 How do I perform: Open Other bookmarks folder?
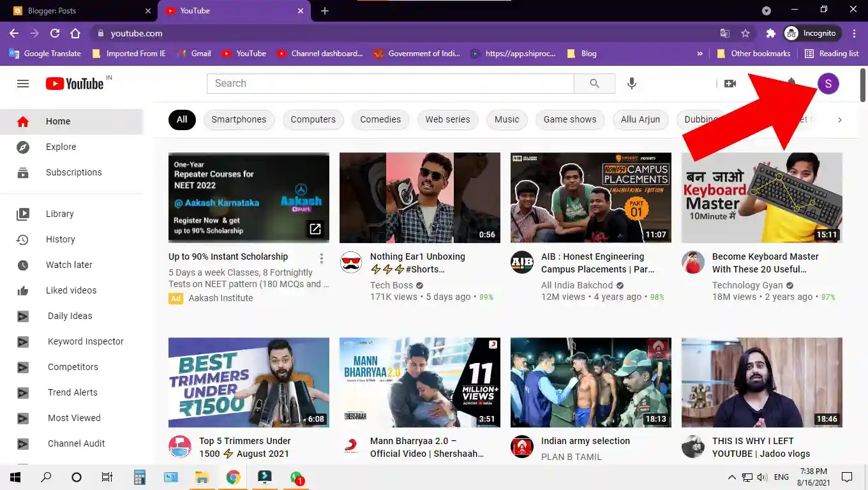coord(753,54)
